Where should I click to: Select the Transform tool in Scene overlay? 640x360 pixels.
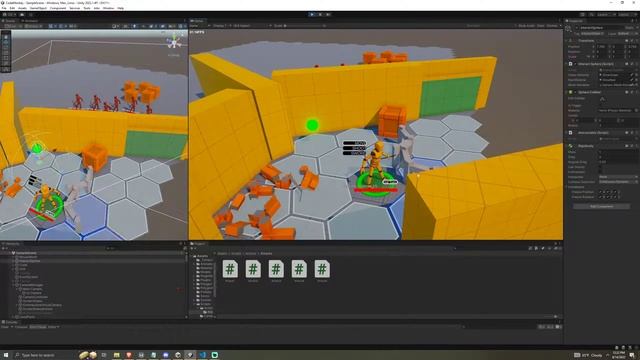(6, 63)
